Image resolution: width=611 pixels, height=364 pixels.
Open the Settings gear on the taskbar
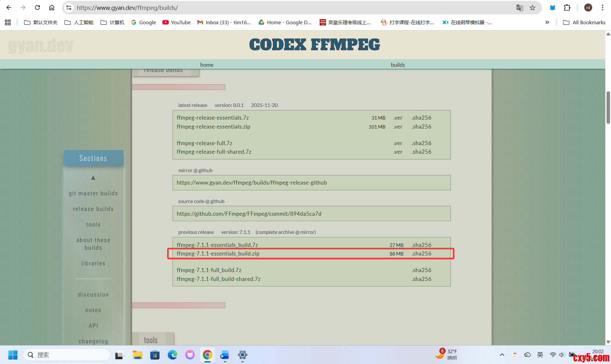242,355
